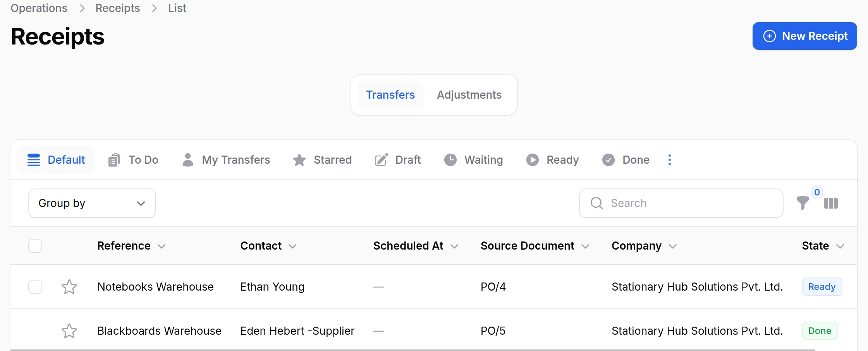Tick the select-all checkbox in header
868x351 pixels.
(x=35, y=246)
